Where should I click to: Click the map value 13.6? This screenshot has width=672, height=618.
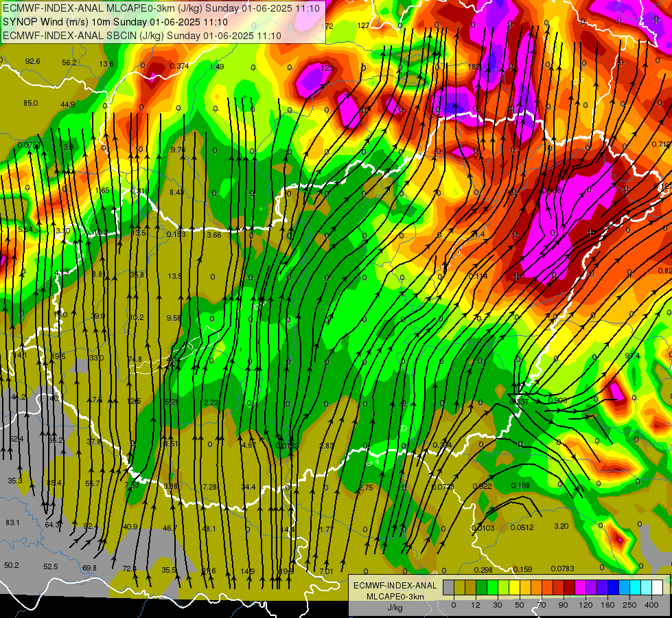click(x=106, y=64)
